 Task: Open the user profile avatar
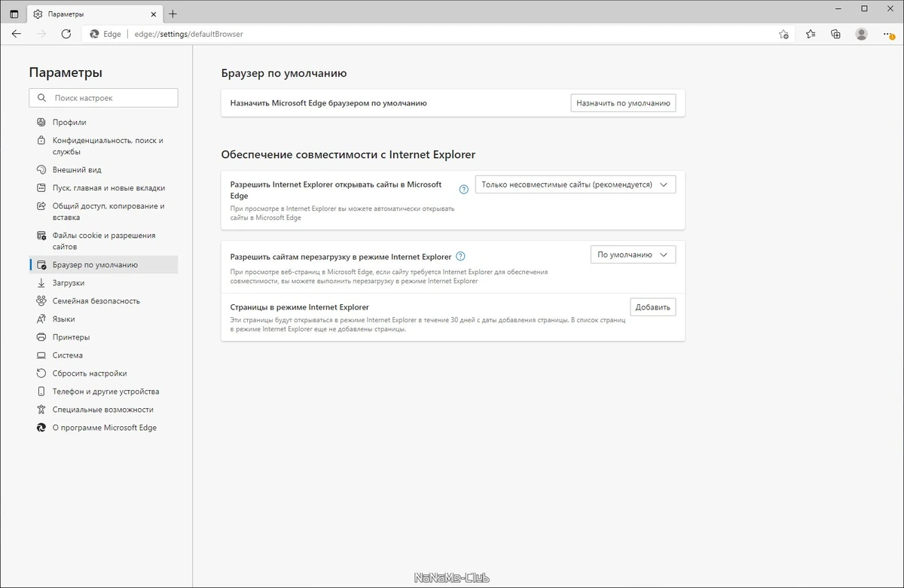coord(861,34)
